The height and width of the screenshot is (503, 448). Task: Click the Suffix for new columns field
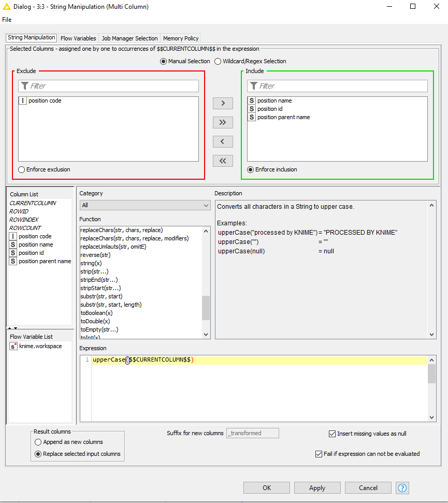(253, 433)
